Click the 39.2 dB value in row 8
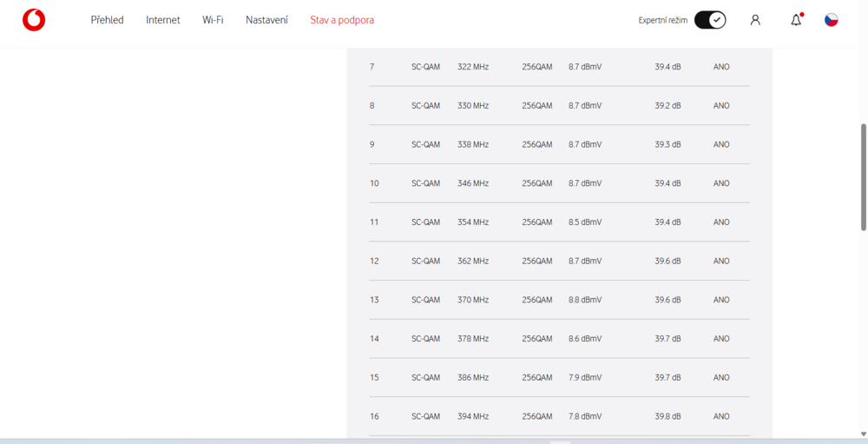 [x=667, y=106]
